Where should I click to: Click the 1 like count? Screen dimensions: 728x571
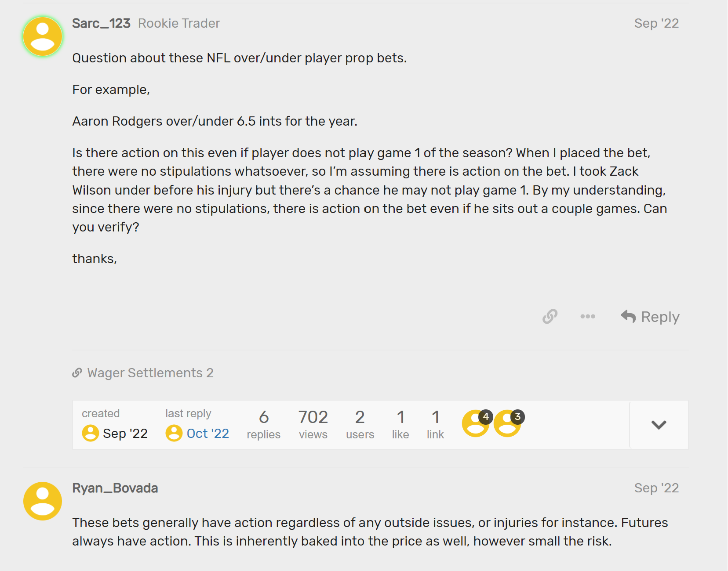(400, 424)
